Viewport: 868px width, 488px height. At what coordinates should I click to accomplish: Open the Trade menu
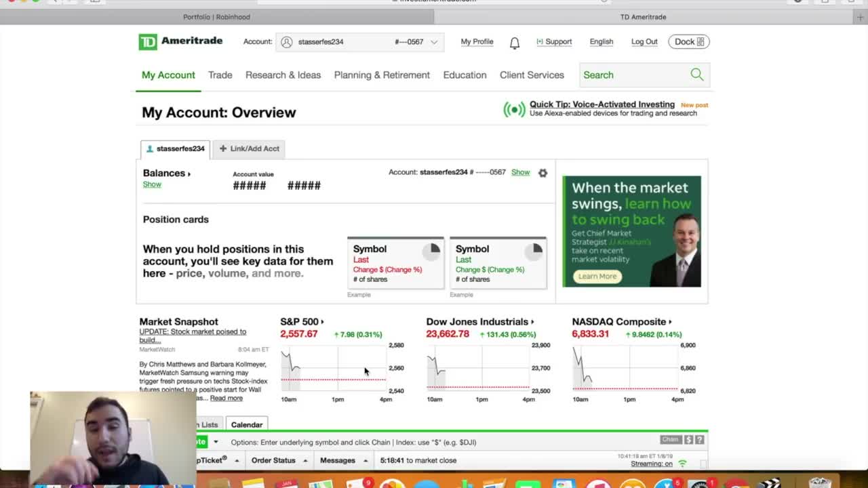[220, 75]
